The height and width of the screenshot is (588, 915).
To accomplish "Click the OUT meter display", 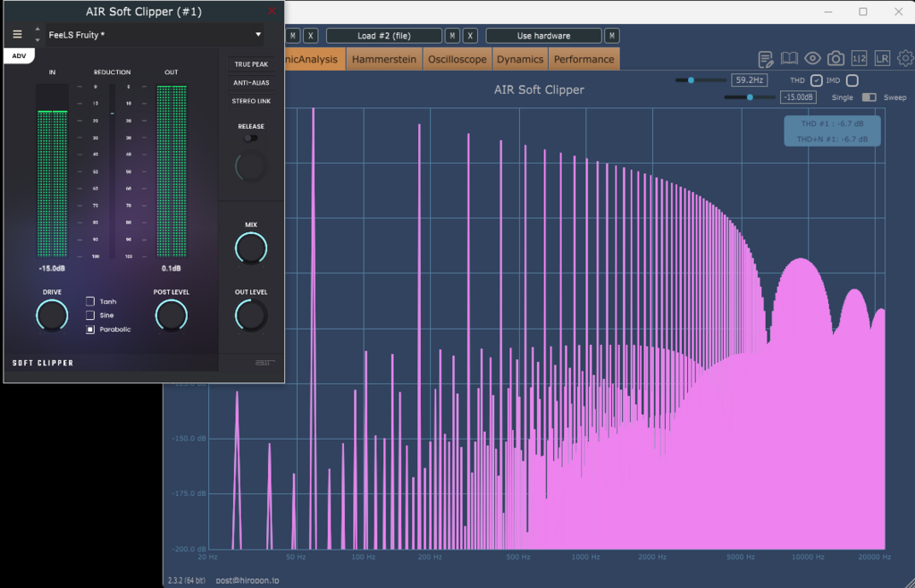I will (x=172, y=171).
